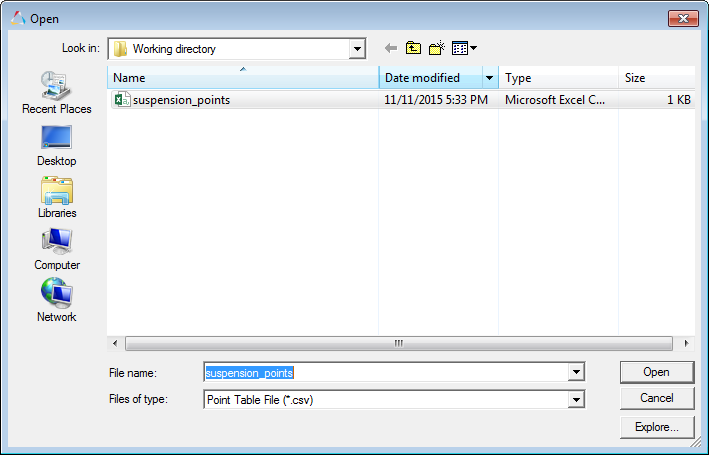Click the Altair logo in the title bar
The width and height of the screenshot is (709, 455).
[x=18, y=19]
